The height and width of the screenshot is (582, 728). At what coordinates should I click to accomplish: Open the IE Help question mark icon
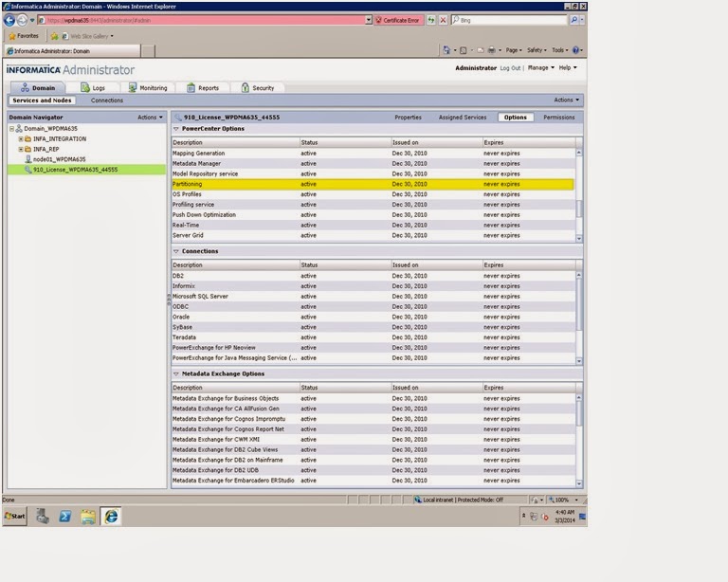coord(575,50)
